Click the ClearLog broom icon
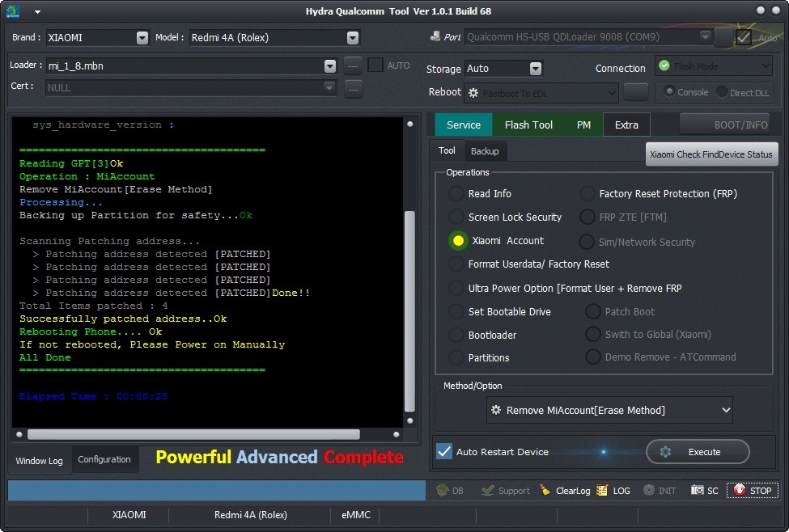This screenshot has height=532, width=789. 545,490
